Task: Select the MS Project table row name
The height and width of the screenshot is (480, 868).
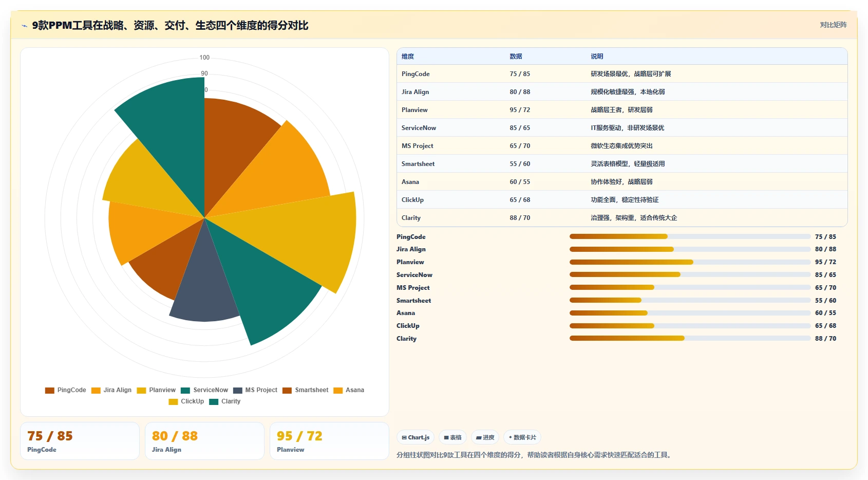Action: tap(417, 146)
